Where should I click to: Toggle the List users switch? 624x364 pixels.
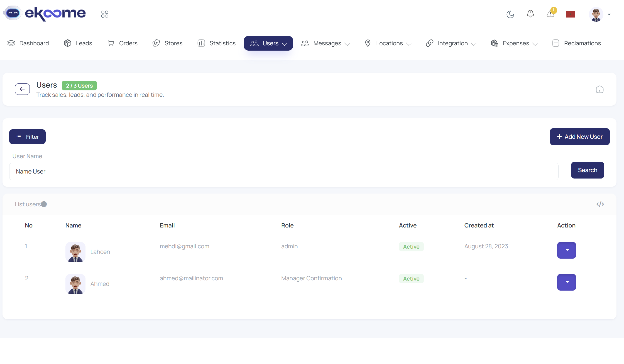tap(44, 204)
